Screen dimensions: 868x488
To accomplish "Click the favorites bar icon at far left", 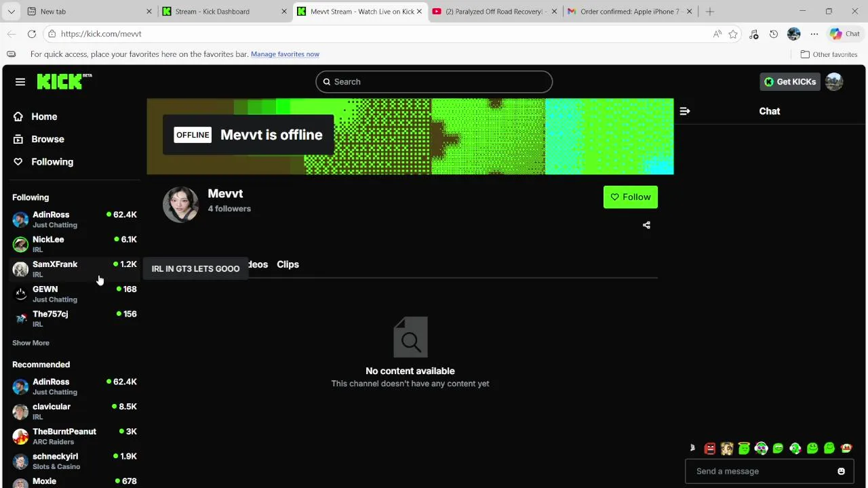I will pos(11,54).
